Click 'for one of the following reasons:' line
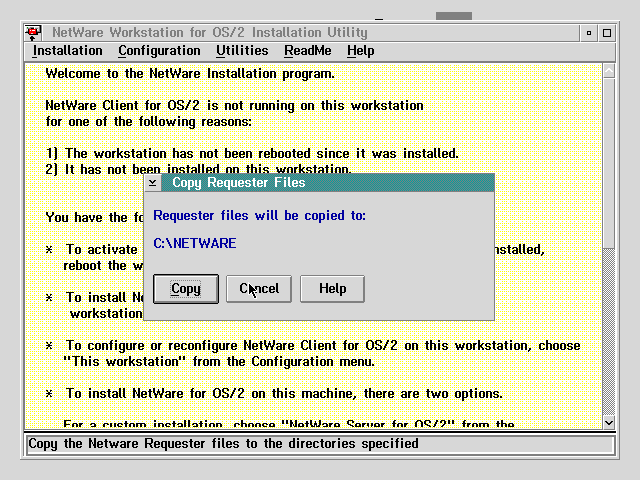640x480 pixels. pyautogui.click(x=149, y=122)
